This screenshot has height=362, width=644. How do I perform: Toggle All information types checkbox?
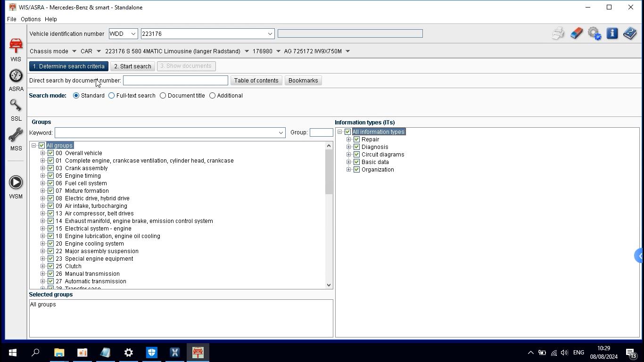click(x=347, y=132)
